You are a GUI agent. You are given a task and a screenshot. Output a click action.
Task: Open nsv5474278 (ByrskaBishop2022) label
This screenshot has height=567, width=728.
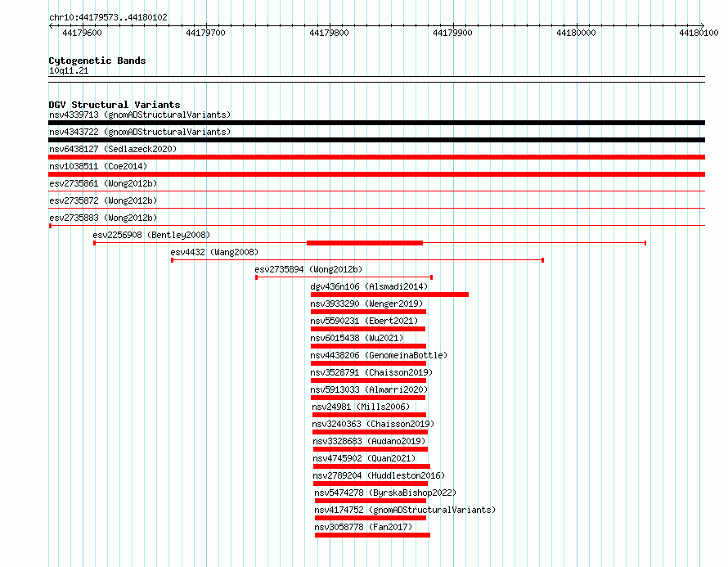tap(385, 493)
